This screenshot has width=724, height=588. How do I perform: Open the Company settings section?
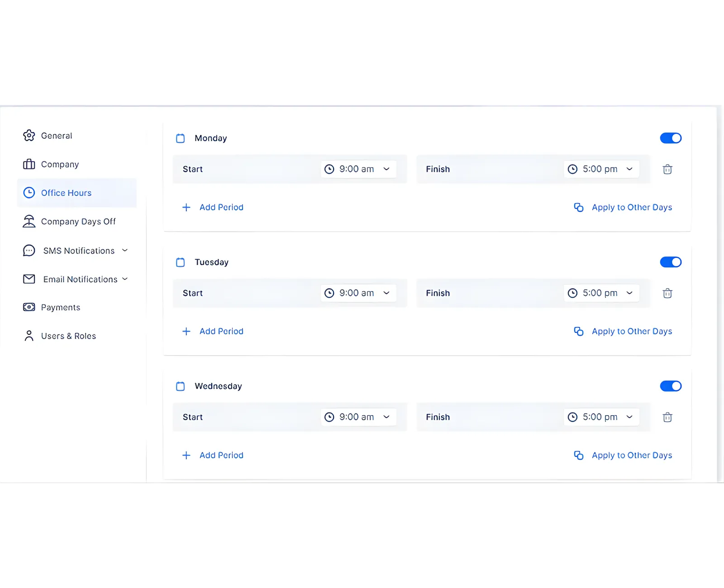pos(60,164)
